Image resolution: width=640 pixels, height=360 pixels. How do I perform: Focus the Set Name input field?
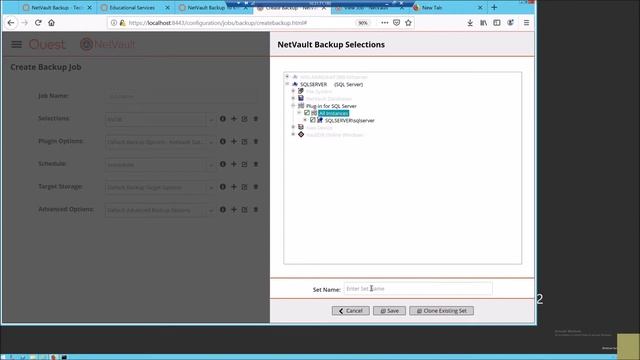(418, 289)
